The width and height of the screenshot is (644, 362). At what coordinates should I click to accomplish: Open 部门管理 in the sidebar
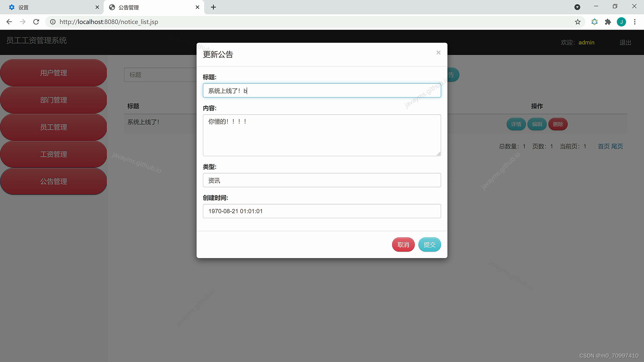pos(54,100)
